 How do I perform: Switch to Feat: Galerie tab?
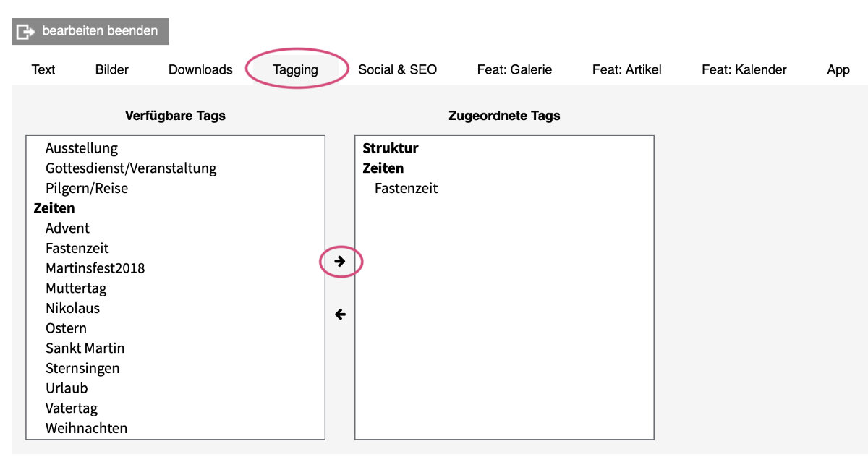pos(514,69)
